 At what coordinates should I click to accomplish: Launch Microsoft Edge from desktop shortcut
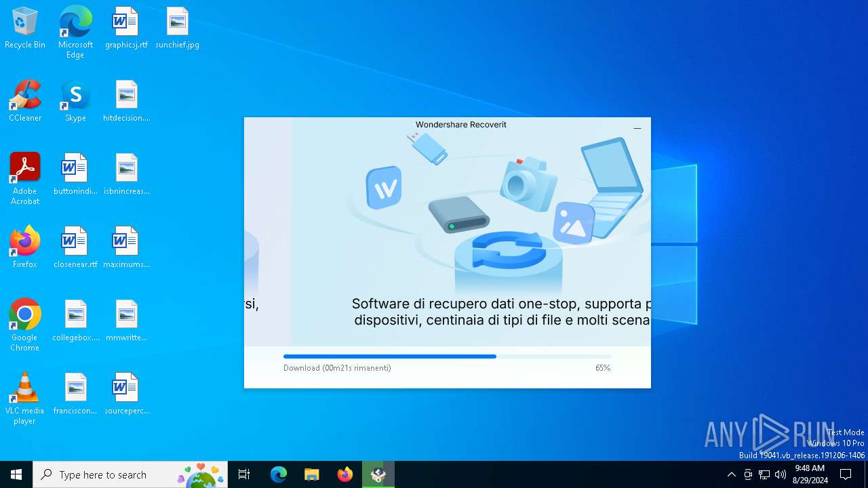[75, 32]
